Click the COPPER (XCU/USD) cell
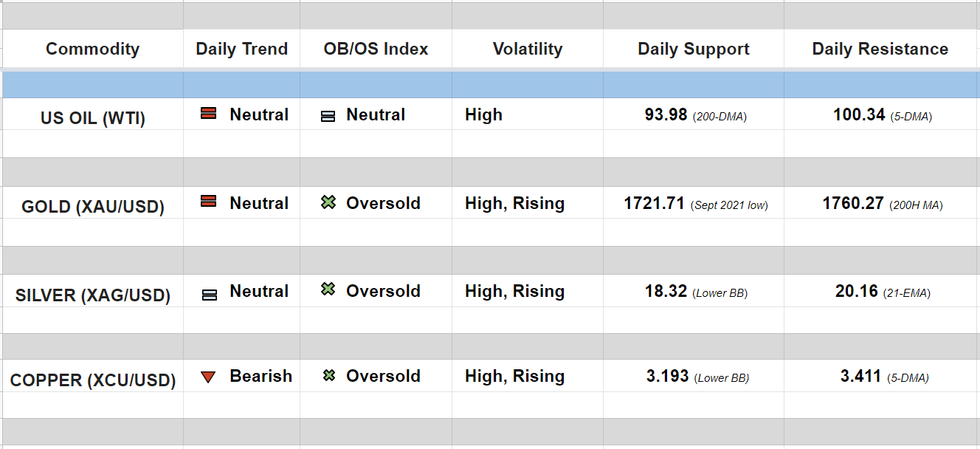This screenshot has height=449, width=980. (93, 380)
